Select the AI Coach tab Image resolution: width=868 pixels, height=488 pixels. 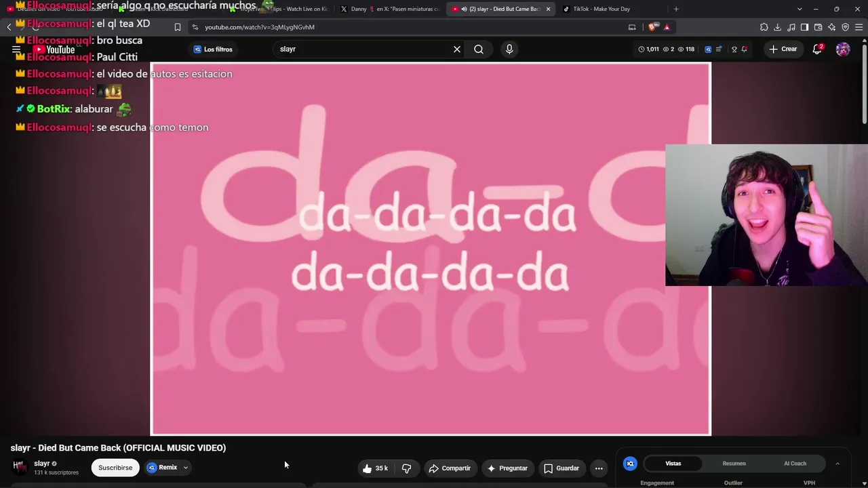point(795,464)
